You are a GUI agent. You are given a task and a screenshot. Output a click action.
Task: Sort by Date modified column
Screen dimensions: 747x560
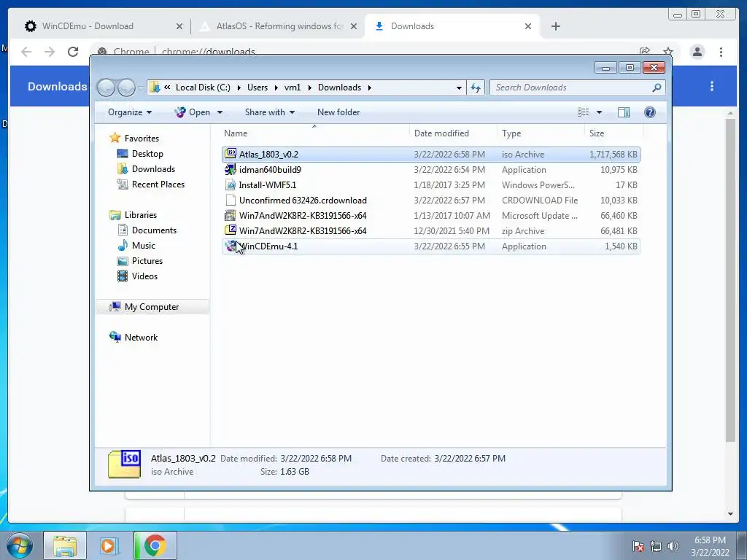point(452,133)
